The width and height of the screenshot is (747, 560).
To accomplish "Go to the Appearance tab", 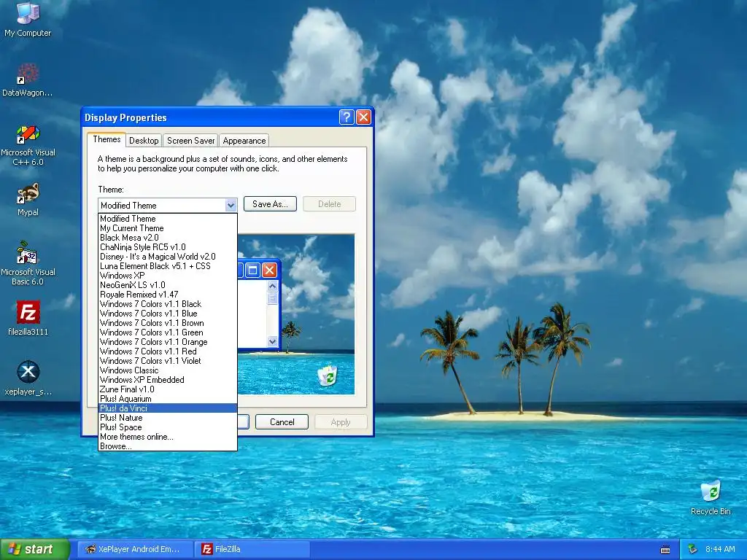I will coord(244,141).
